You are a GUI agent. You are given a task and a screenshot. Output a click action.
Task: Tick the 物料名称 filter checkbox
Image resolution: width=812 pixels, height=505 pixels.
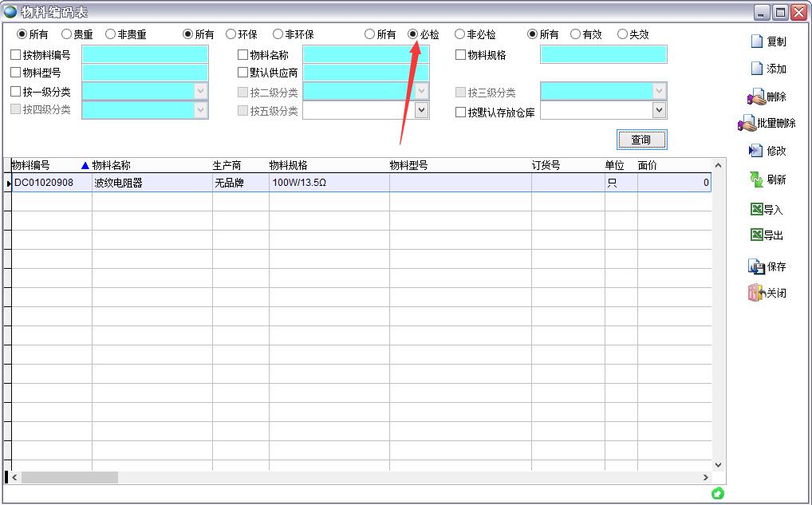coord(243,55)
